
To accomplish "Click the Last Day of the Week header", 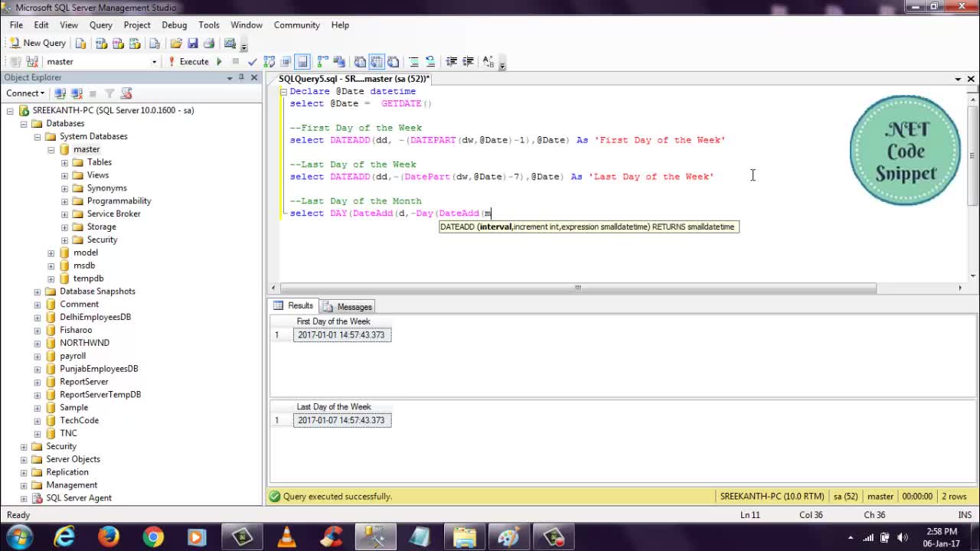I will (333, 407).
